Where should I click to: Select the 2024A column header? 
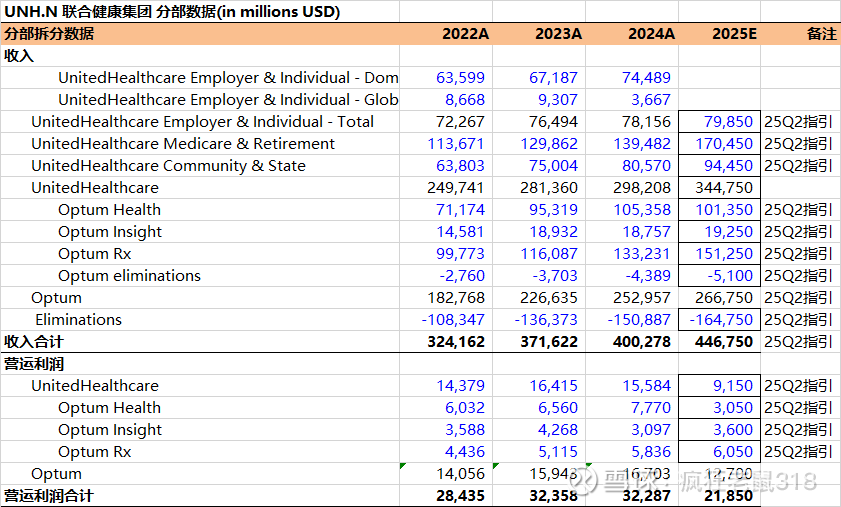[651, 34]
